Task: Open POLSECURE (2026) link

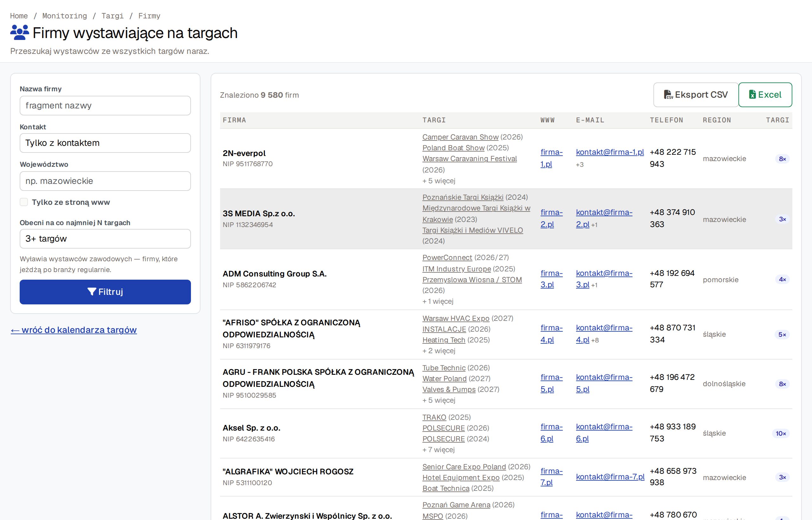Action: [443, 428]
